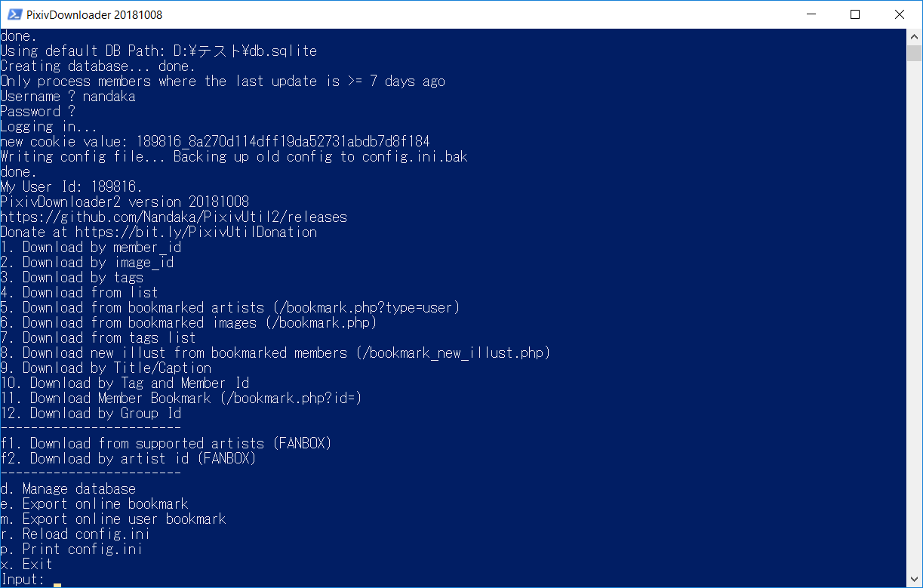Click the scrollbar down arrow

point(914,578)
